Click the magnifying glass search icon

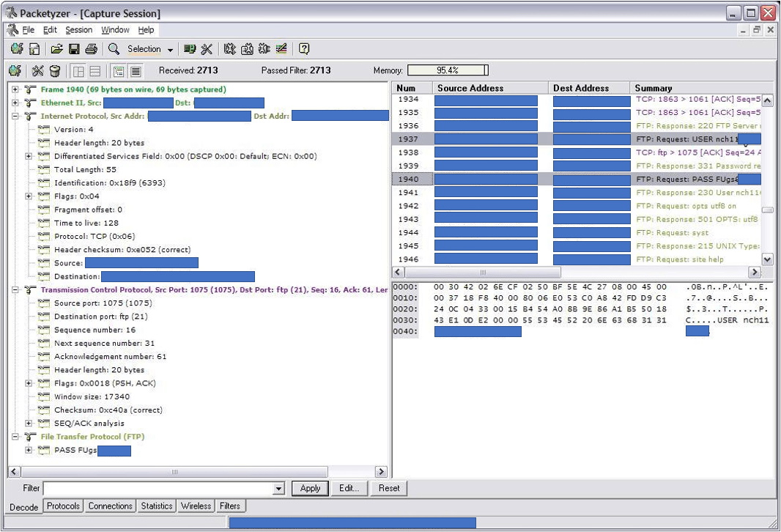point(114,49)
